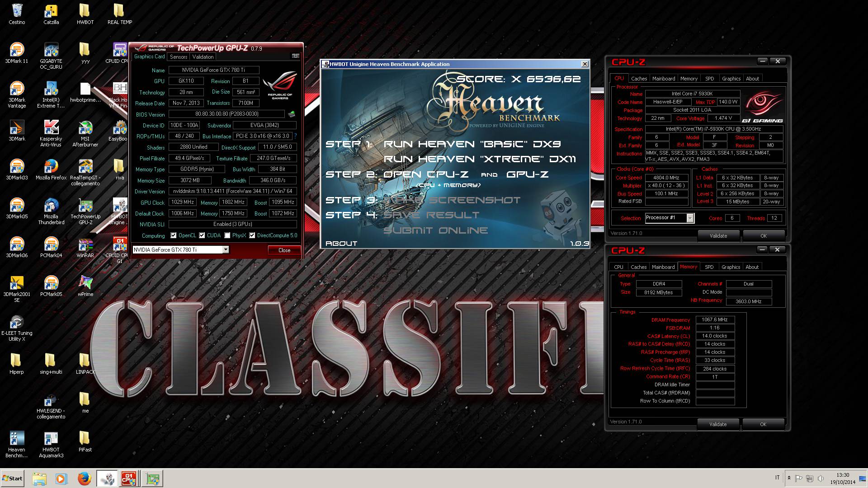Click SUBMIT ONLINE in Heaven app
Screen dimensions: 868x488
click(x=436, y=230)
